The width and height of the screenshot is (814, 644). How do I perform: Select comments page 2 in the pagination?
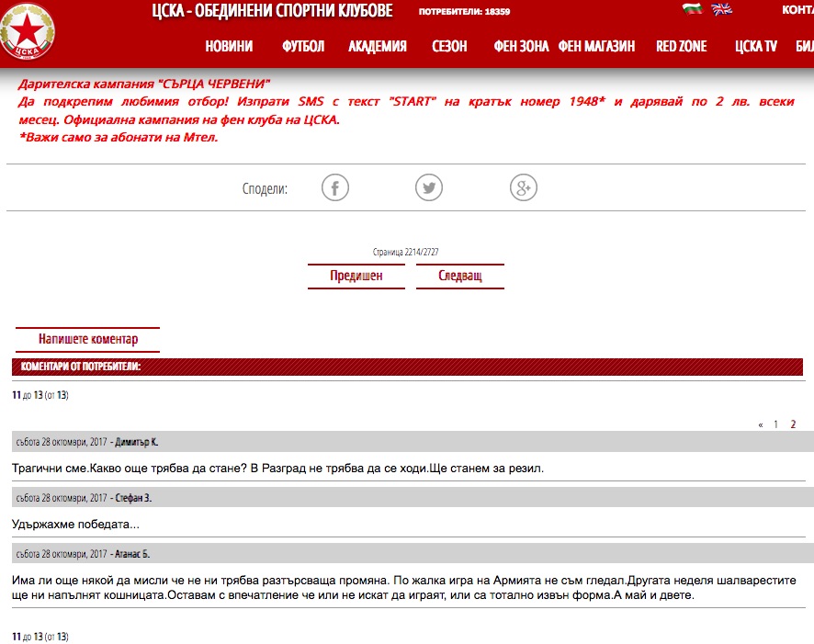point(794,424)
